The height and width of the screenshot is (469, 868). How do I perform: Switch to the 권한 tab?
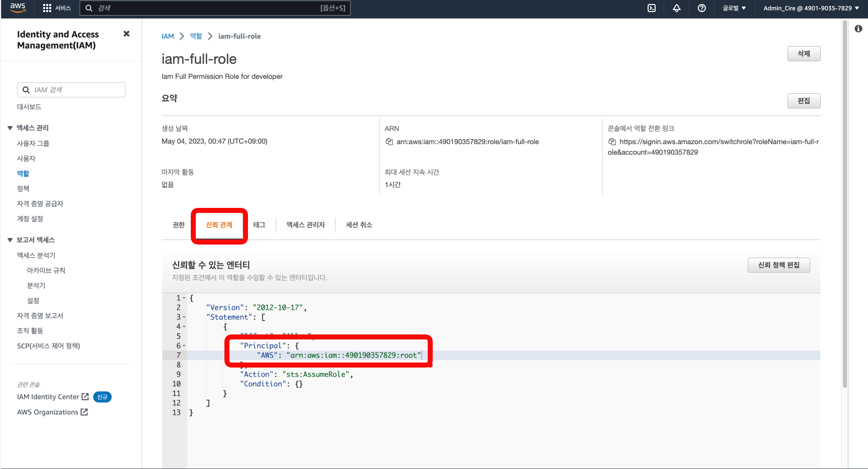[x=179, y=225]
